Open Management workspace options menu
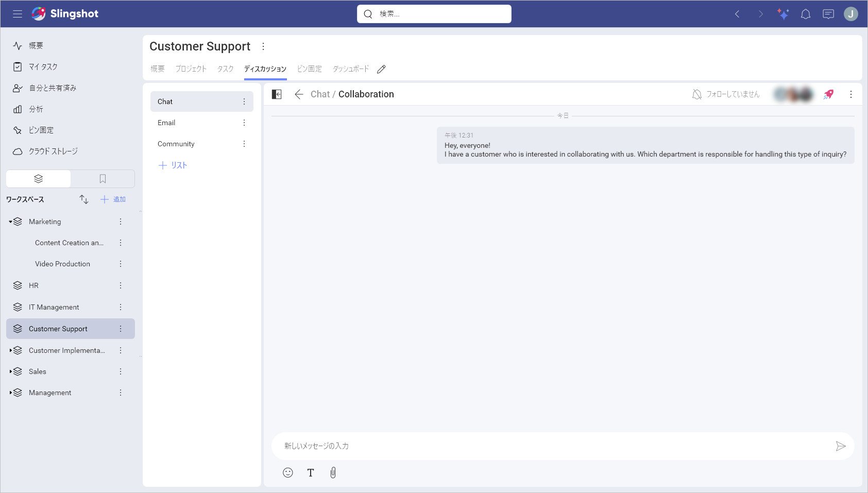The width and height of the screenshot is (868, 493). pyautogui.click(x=121, y=393)
